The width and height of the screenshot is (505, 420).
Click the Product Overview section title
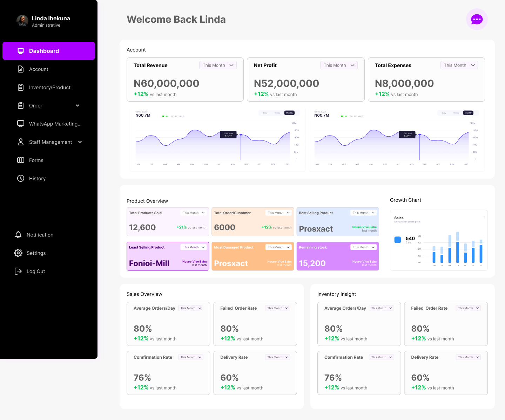pyautogui.click(x=147, y=201)
